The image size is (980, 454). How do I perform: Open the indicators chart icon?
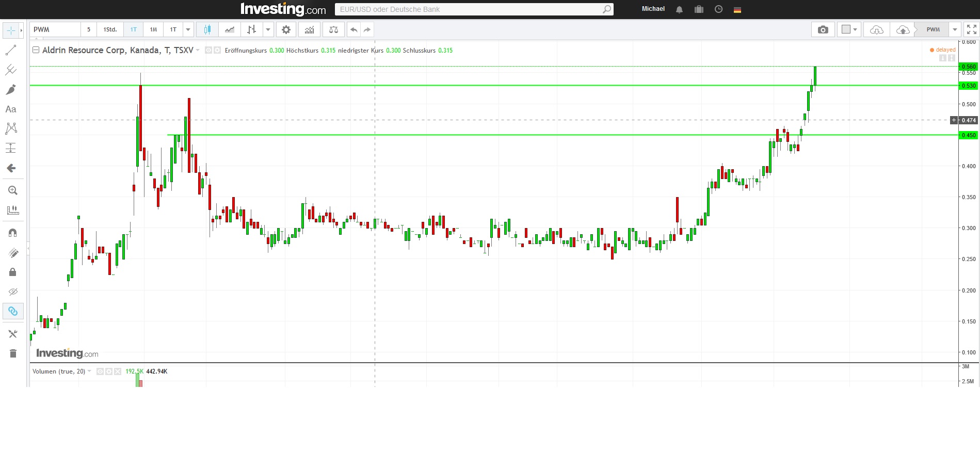[x=309, y=30]
